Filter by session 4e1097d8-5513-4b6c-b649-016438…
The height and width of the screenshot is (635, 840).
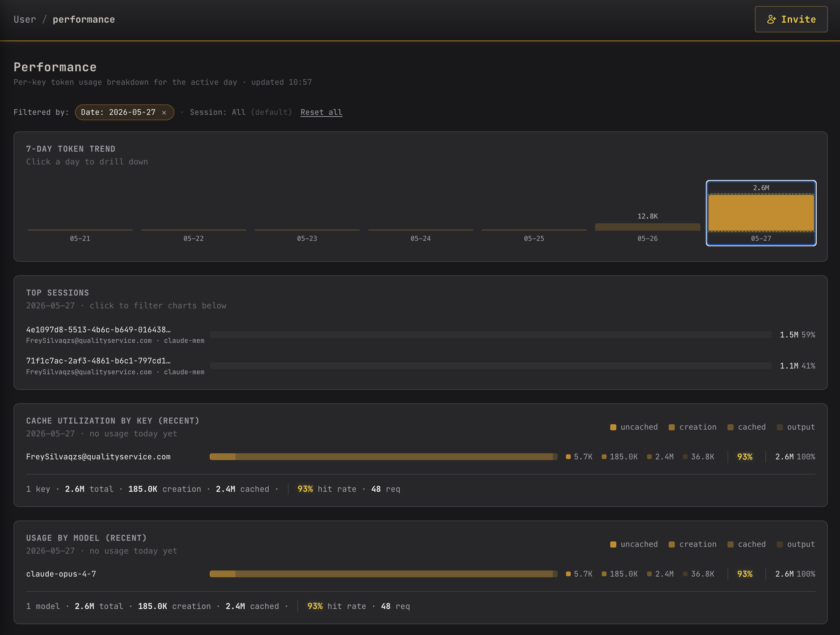98,330
